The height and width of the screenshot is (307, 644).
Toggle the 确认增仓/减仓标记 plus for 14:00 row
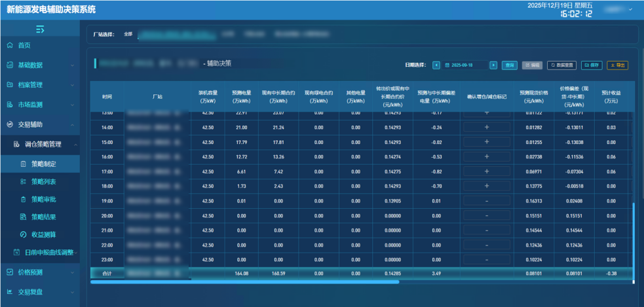coord(486,127)
